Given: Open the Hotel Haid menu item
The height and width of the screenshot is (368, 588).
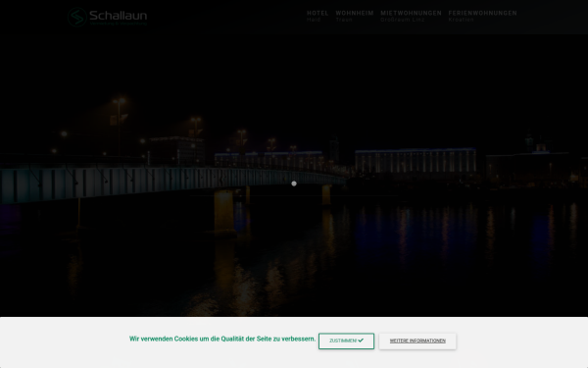Looking at the screenshot, I should (x=318, y=16).
